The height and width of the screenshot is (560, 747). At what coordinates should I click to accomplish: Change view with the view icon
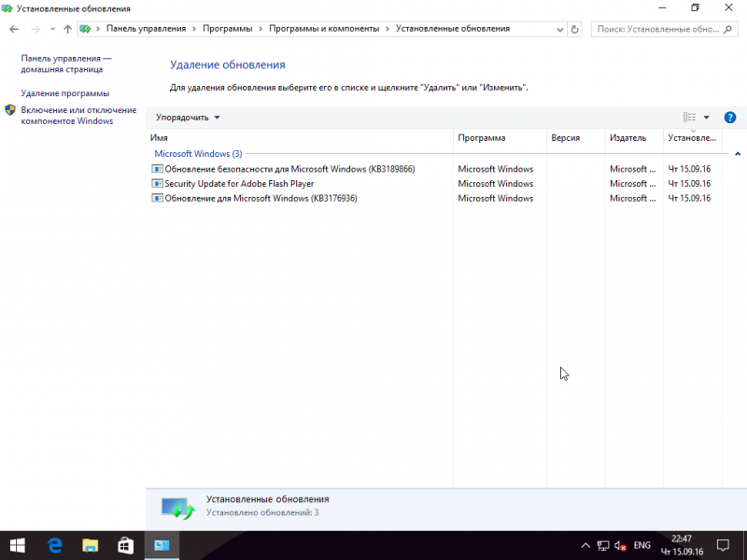[x=689, y=118]
